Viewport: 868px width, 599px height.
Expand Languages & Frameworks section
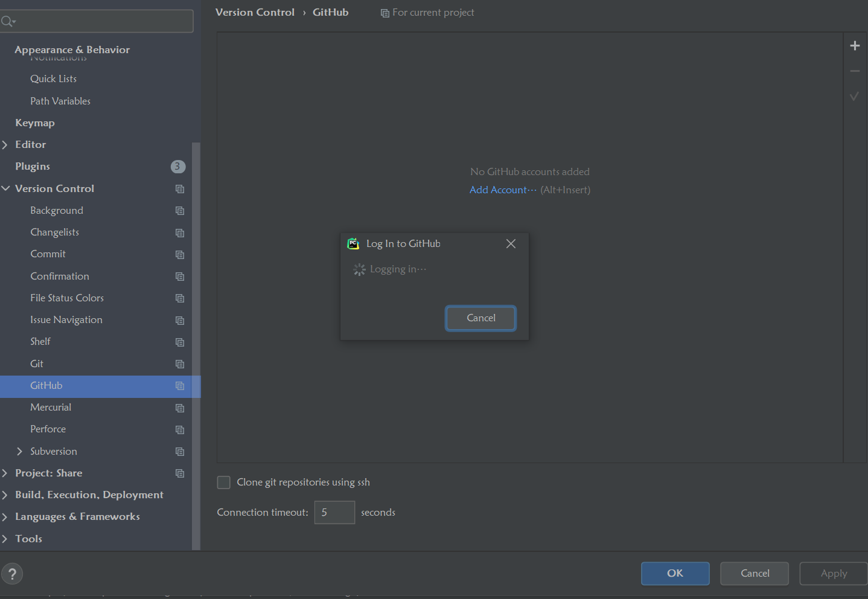[5, 517]
